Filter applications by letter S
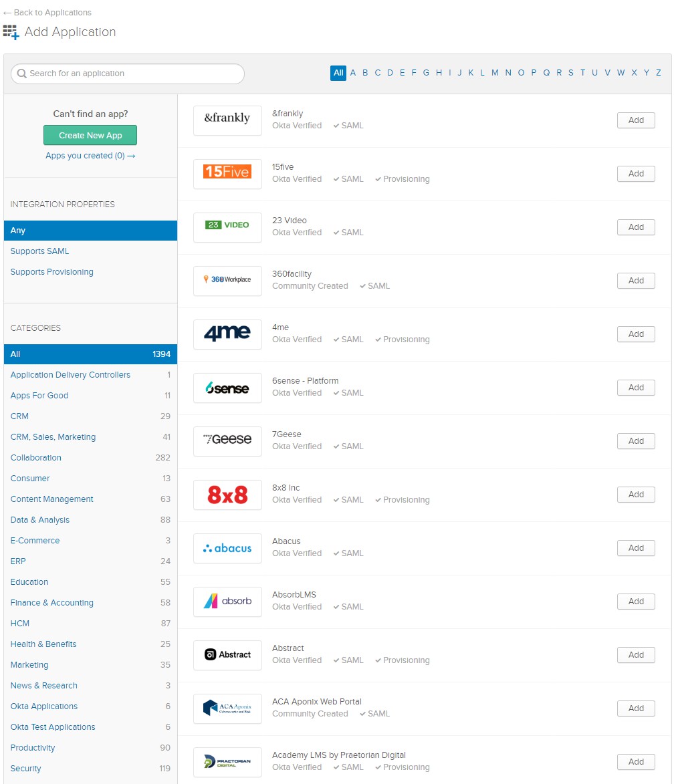The image size is (676, 784). point(571,73)
